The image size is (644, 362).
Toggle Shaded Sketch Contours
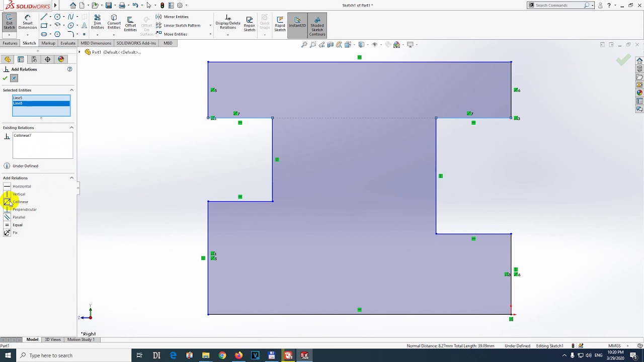[317, 25]
